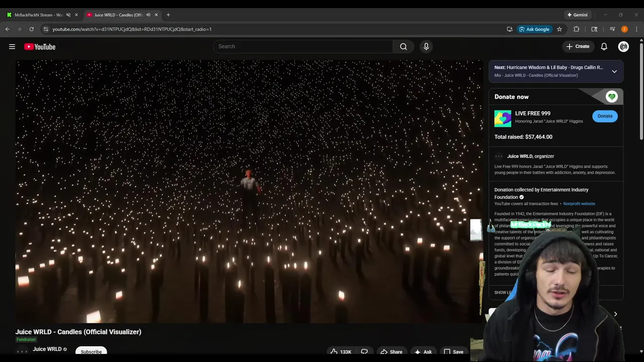
Task: Click the YouTube Giving heart icon
Action: click(x=611, y=97)
